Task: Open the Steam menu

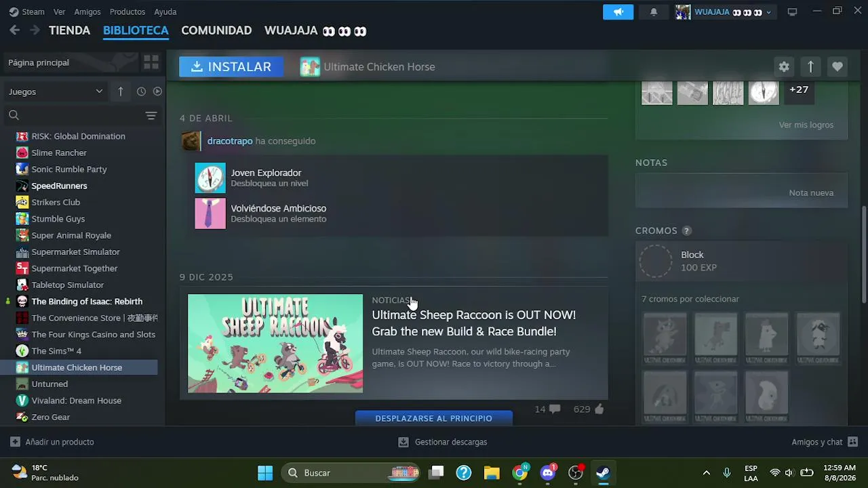Action: coord(27,12)
